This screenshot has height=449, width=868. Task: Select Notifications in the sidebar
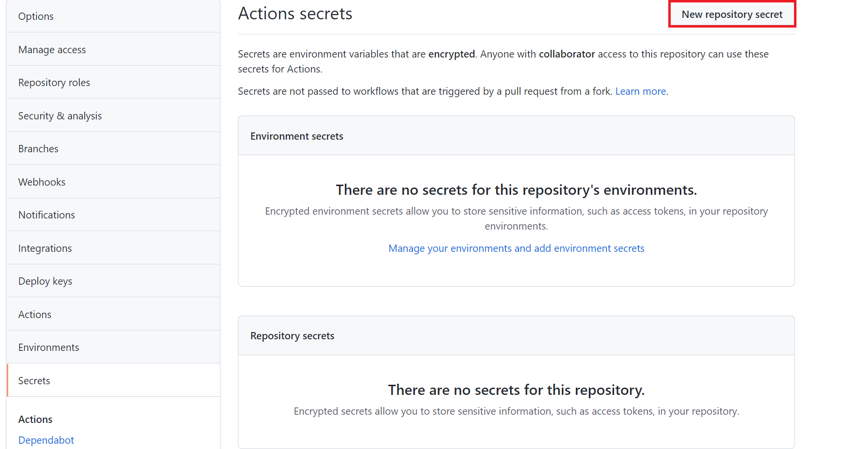[46, 215]
